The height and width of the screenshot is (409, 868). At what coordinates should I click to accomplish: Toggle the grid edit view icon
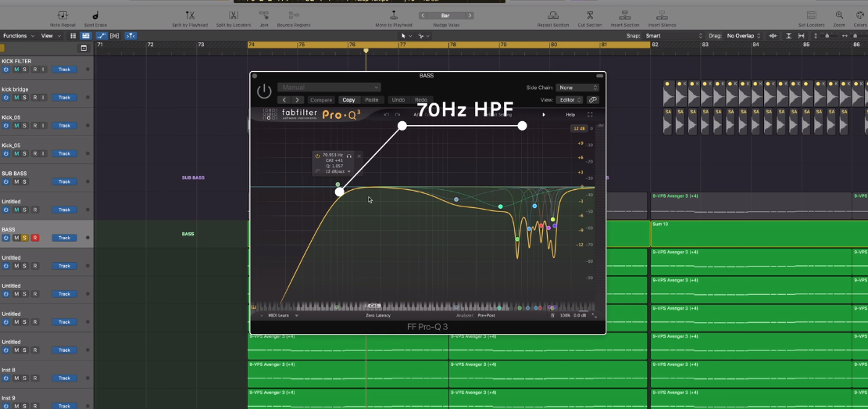(x=73, y=35)
